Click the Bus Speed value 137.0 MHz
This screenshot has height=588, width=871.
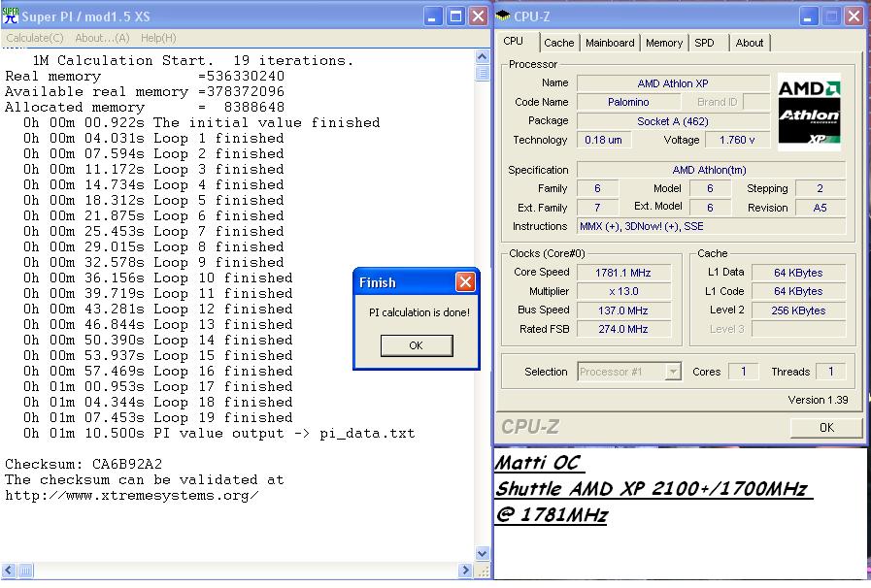pos(623,310)
